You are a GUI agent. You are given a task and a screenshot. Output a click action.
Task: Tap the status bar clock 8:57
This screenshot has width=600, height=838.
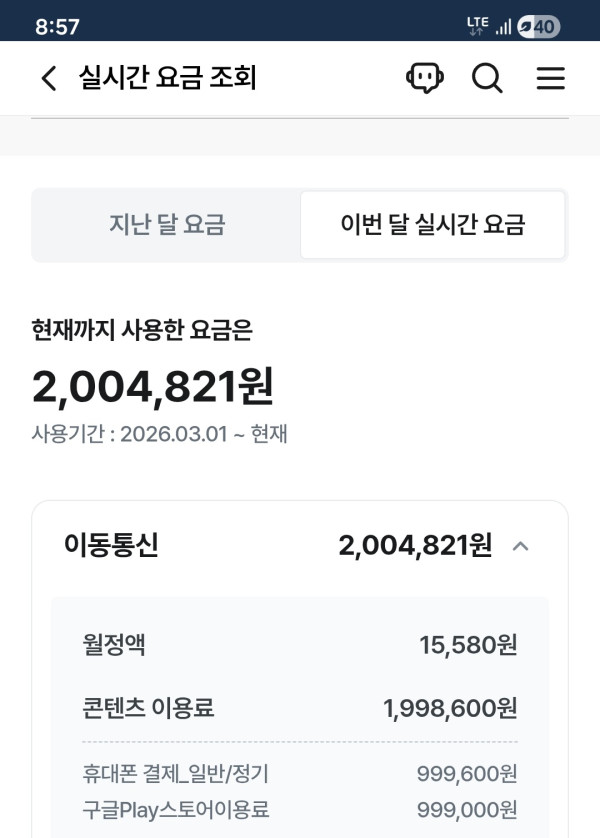tap(57, 27)
